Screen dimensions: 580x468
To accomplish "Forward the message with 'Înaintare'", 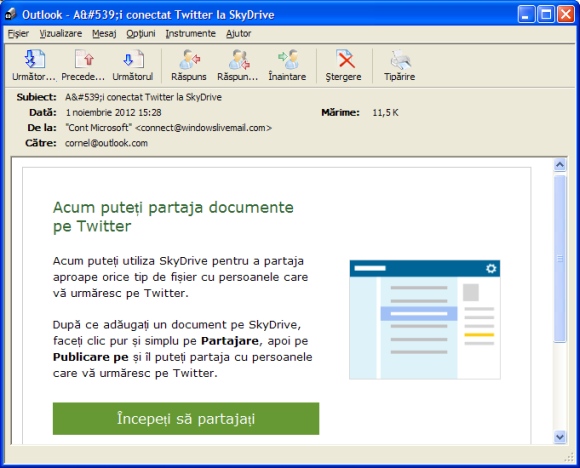I will (288, 59).
